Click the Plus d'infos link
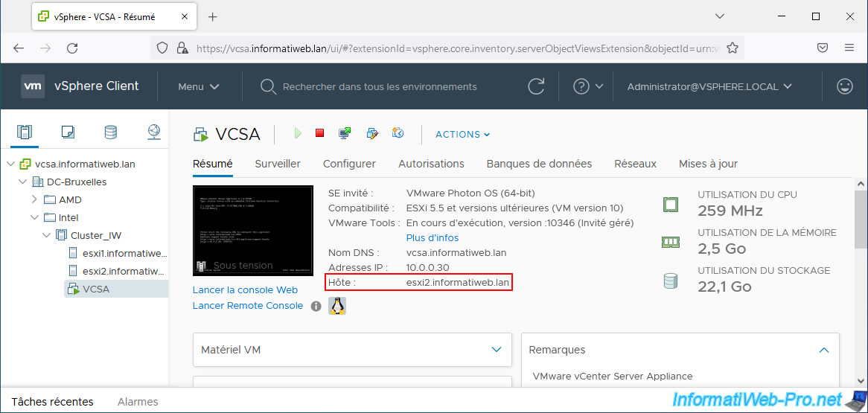 [x=433, y=237]
